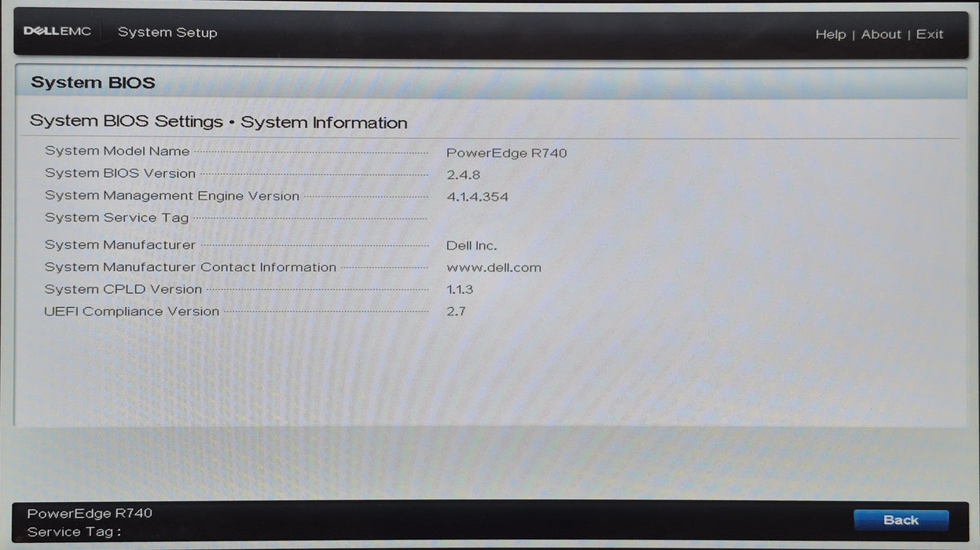Click the System Information breadcrumb label
Viewport: 980px width, 550px height.
click(325, 122)
